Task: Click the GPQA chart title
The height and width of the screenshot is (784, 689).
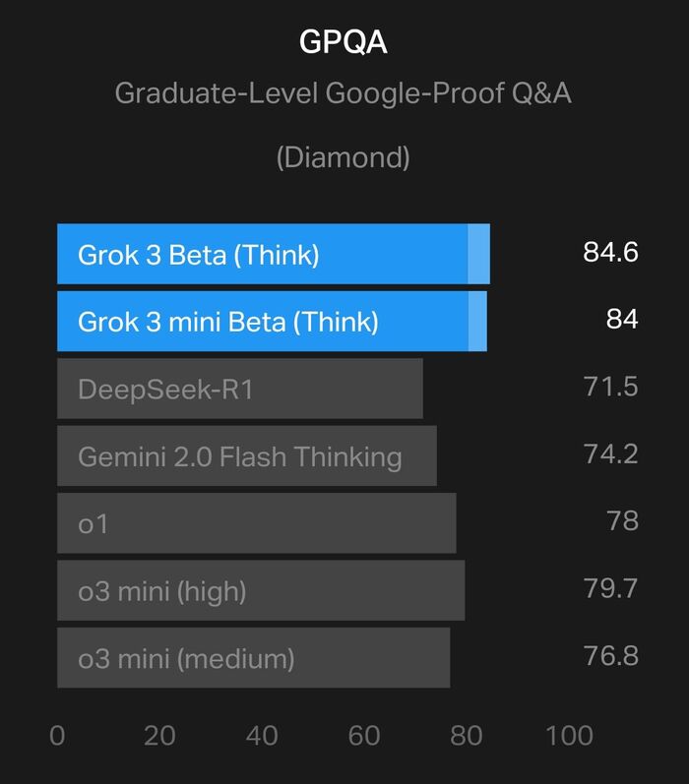Action: (344, 43)
